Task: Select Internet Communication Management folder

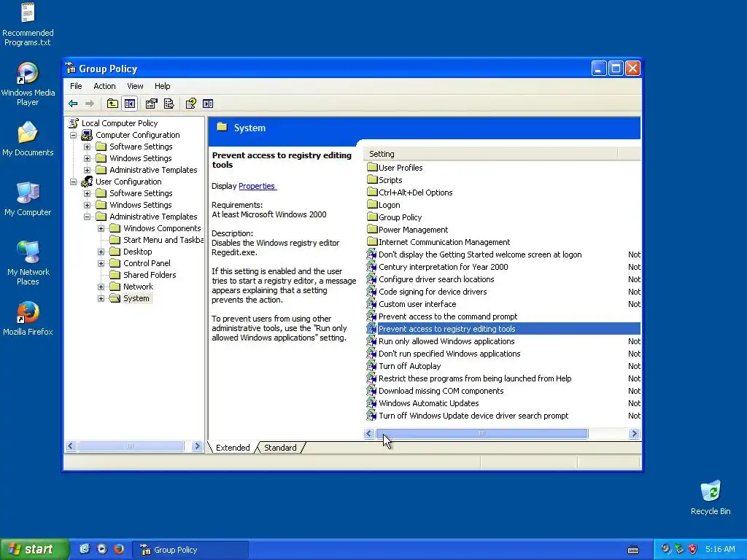Action: pos(438,242)
